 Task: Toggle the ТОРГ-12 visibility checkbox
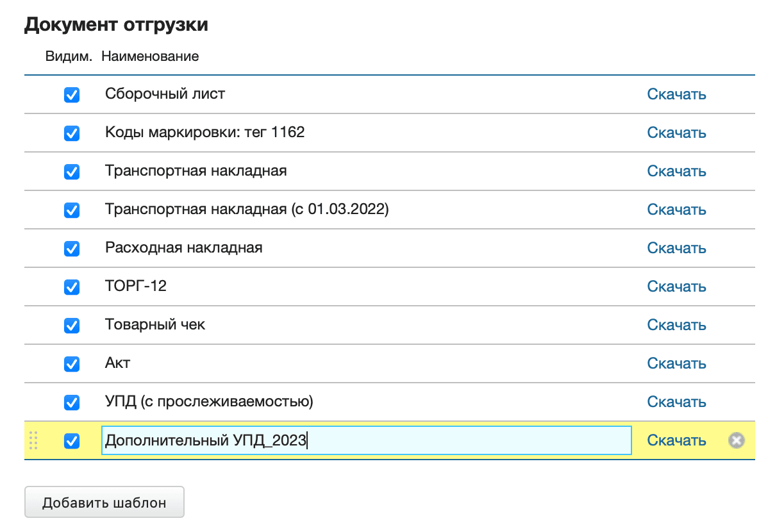click(x=71, y=287)
